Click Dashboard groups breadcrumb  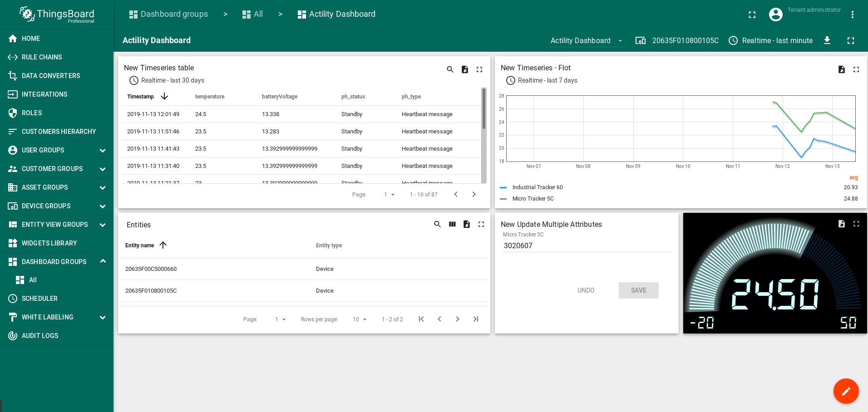click(168, 14)
